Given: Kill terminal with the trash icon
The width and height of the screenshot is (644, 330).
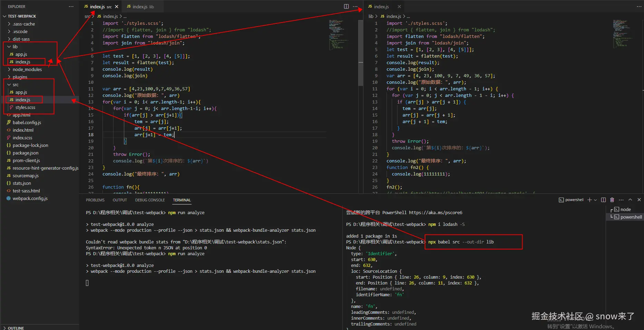Looking at the screenshot, I should pyautogui.click(x=612, y=200).
